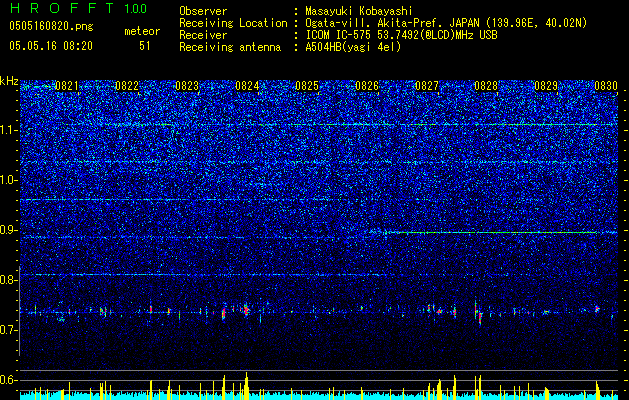Viewport: 629px width, 400px height.
Task: Click the 0827 time marker
Action: pos(427,86)
